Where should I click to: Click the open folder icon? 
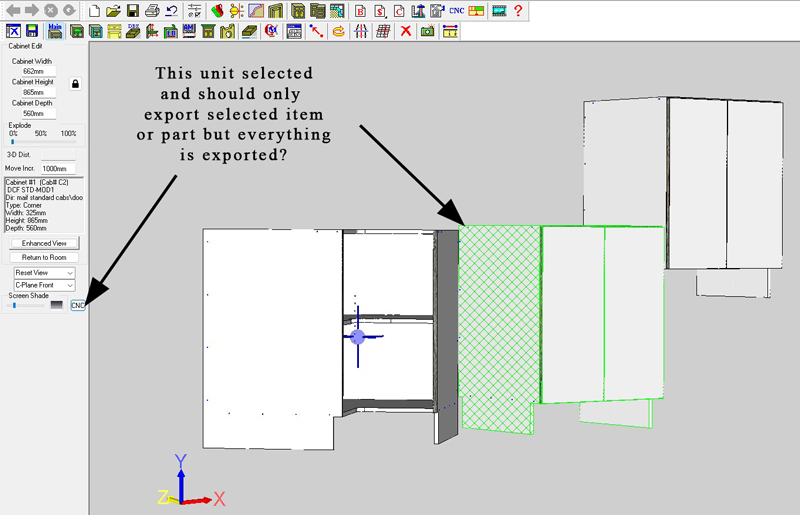pos(113,10)
